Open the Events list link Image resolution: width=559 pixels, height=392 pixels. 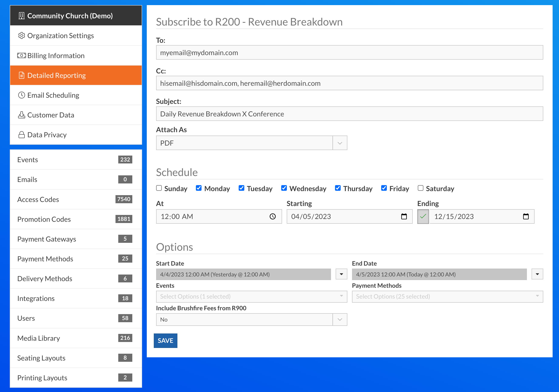76,160
